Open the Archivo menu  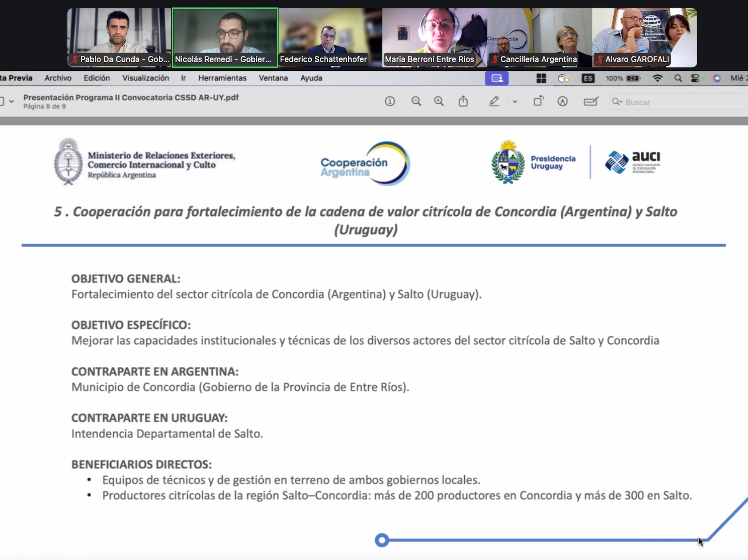point(58,78)
